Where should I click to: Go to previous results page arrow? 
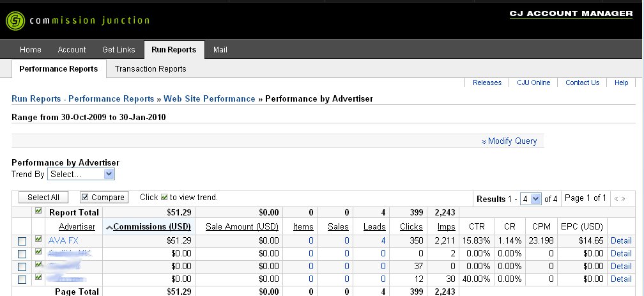tap(616, 198)
